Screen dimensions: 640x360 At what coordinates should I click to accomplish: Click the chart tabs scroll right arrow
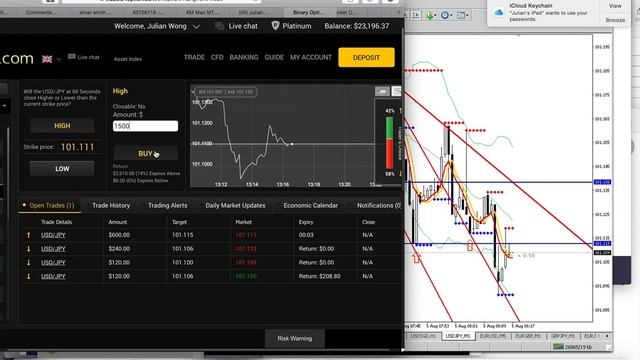(607, 336)
